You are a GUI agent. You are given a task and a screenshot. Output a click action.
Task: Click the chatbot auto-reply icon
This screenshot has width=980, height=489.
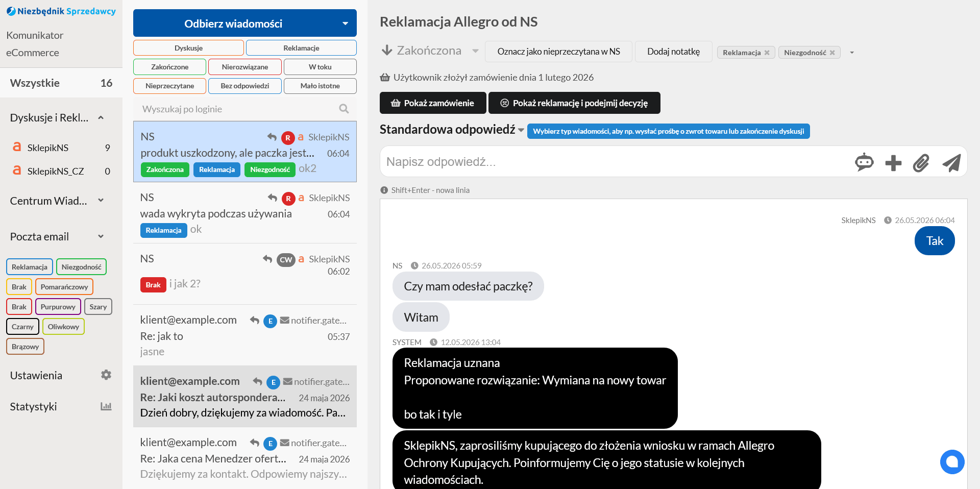pos(864,162)
